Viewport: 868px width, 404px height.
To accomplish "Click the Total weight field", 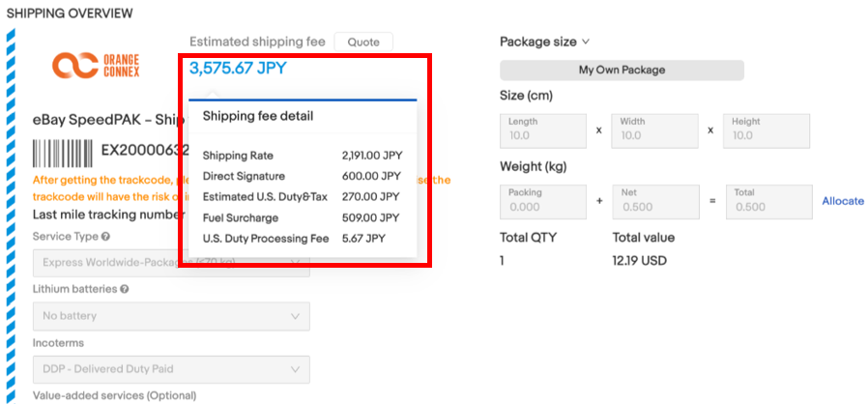I will (x=764, y=201).
